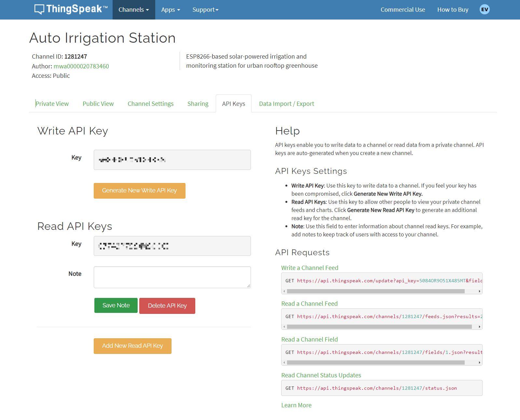Click the ThingSpeak logo icon
The width and height of the screenshot is (520, 420).
[39, 9]
